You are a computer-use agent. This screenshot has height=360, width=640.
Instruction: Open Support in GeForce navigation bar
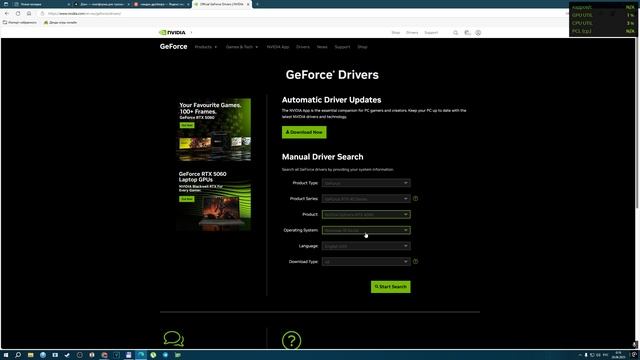(342, 47)
